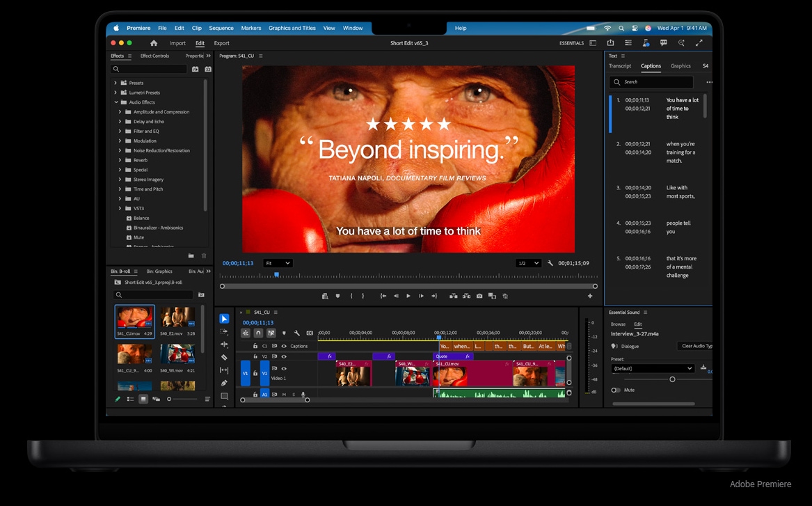Step forward one frame in Program monitor

pos(421,296)
